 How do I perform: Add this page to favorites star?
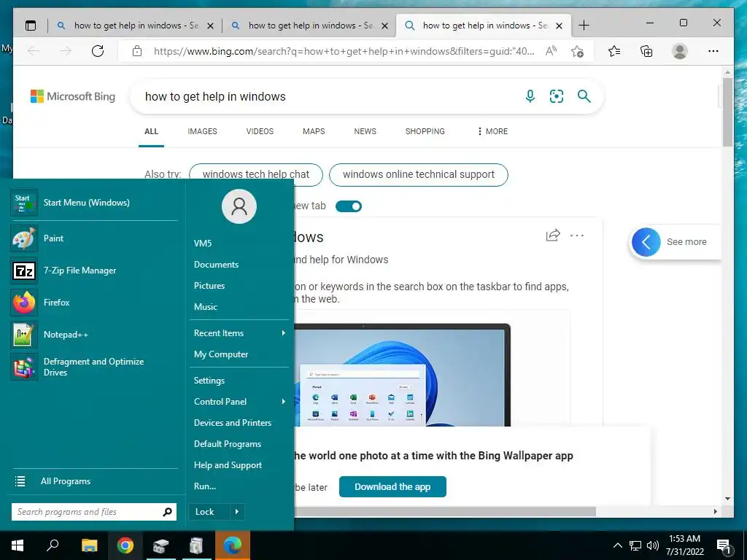pos(578,51)
